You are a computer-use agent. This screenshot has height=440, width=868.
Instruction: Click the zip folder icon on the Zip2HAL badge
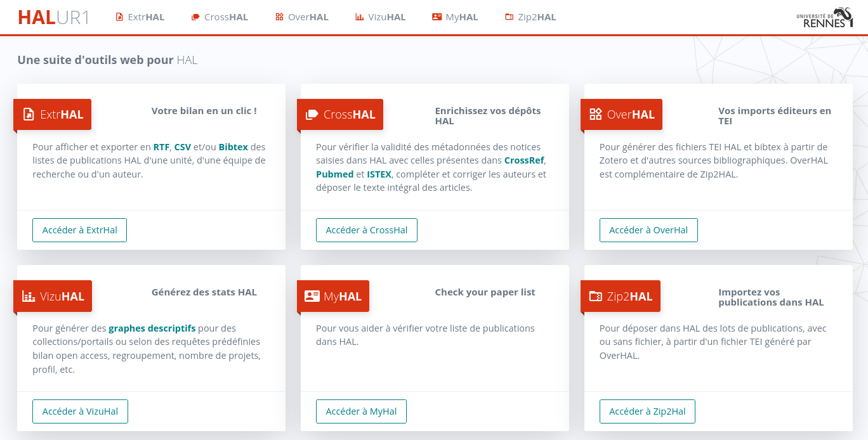point(595,296)
